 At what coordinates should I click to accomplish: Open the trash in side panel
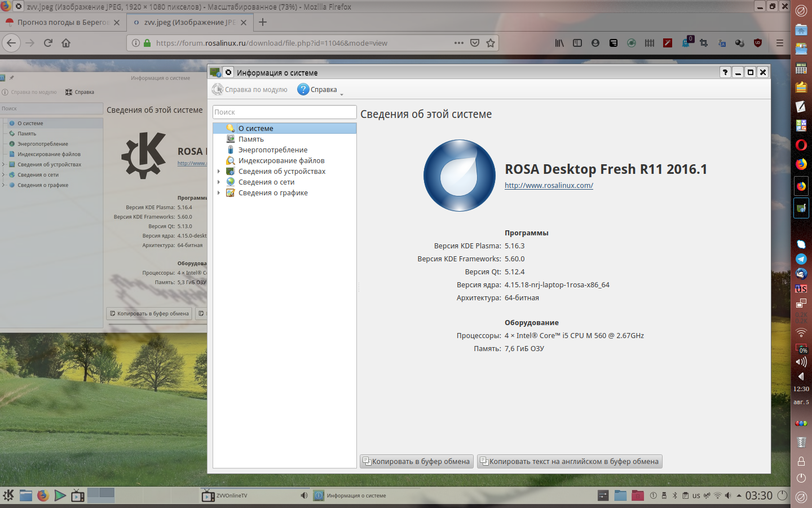(x=801, y=442)
